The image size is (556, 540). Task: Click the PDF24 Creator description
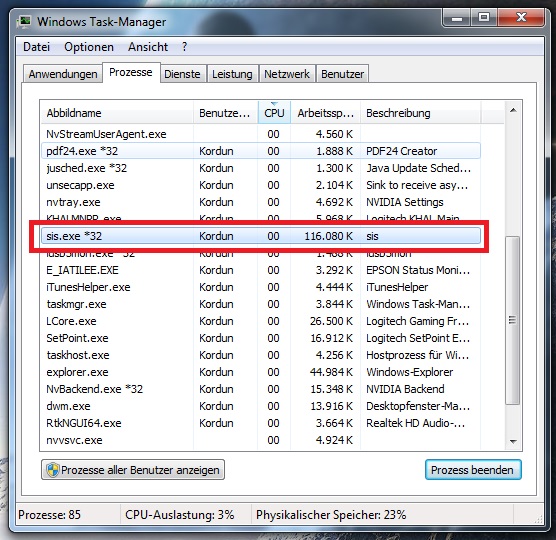pyautogui.click(x=401, y=151)
